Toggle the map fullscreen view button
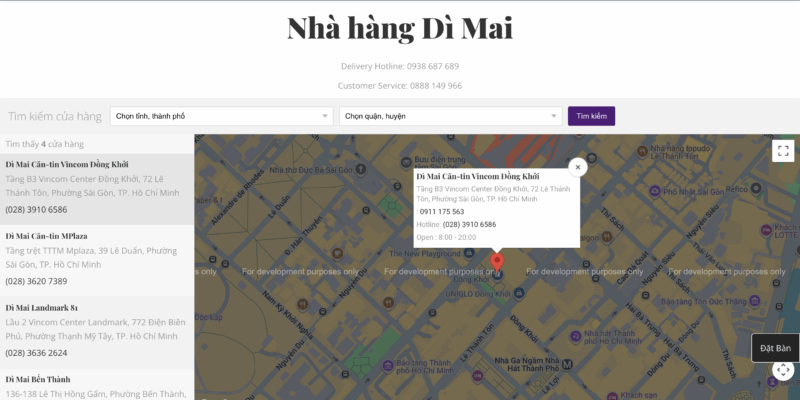 [783, 151]
